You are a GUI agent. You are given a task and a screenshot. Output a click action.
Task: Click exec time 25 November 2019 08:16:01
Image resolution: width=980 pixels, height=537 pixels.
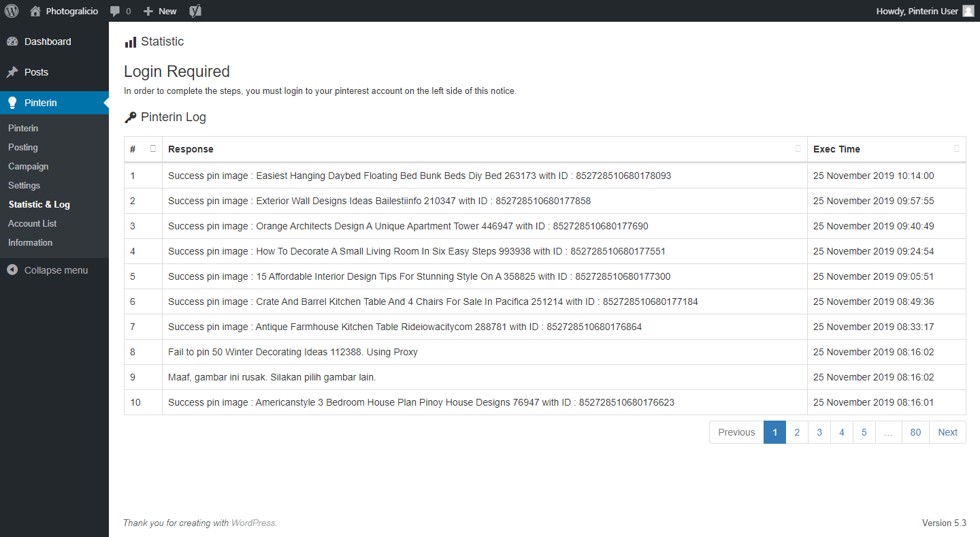(x=874, y=402)
